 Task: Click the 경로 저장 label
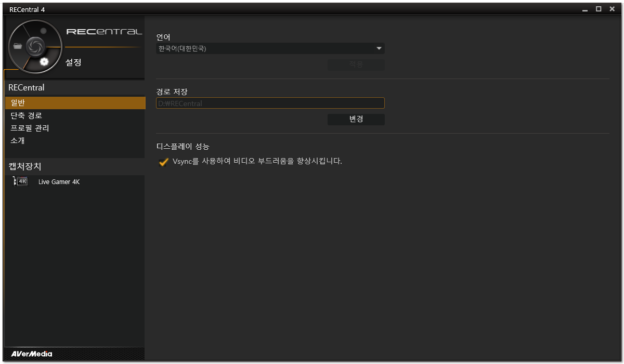coord(172,92)
